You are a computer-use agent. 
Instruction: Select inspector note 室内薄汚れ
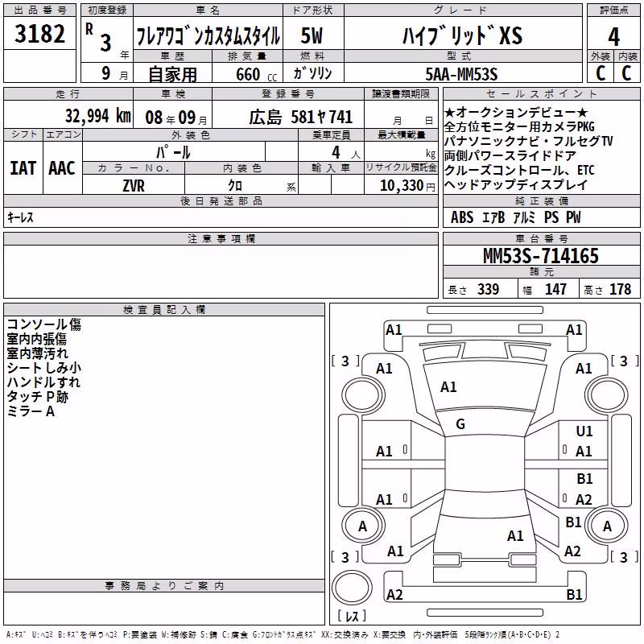(x=37, y=353)
